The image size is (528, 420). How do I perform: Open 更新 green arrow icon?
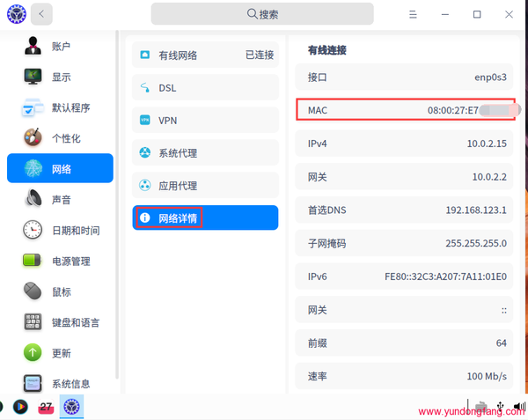33,352
